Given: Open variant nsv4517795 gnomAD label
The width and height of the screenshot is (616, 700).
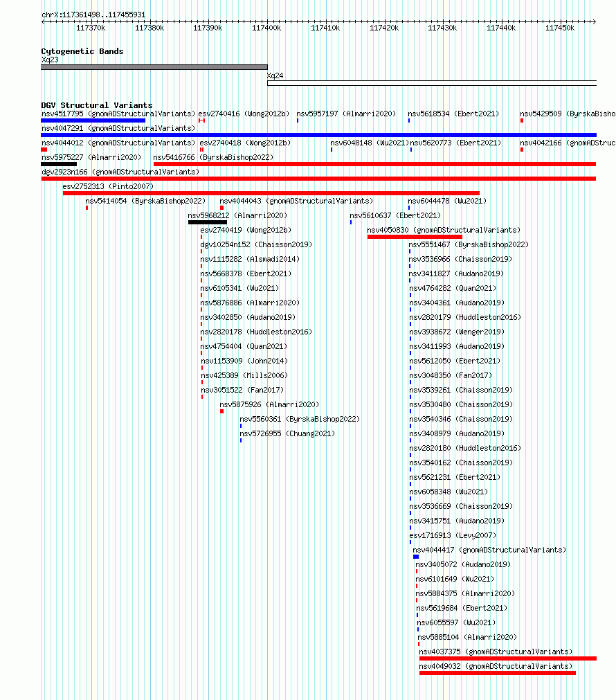Looking at the screenshot, I should [118, 114].
